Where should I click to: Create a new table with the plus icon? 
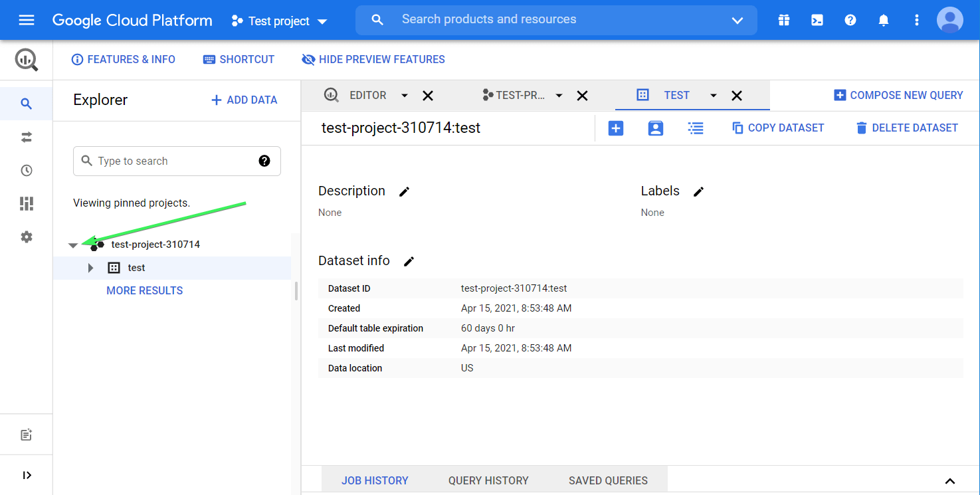point(615,128)
